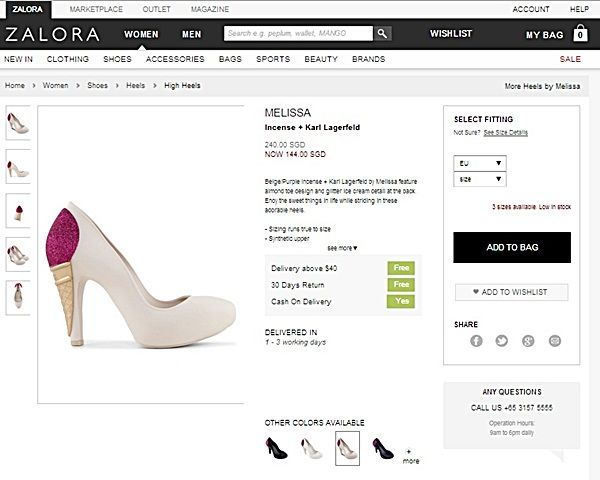Open Beauty category
The width and height of the screenshot is (600, 480).
[321, 59]
